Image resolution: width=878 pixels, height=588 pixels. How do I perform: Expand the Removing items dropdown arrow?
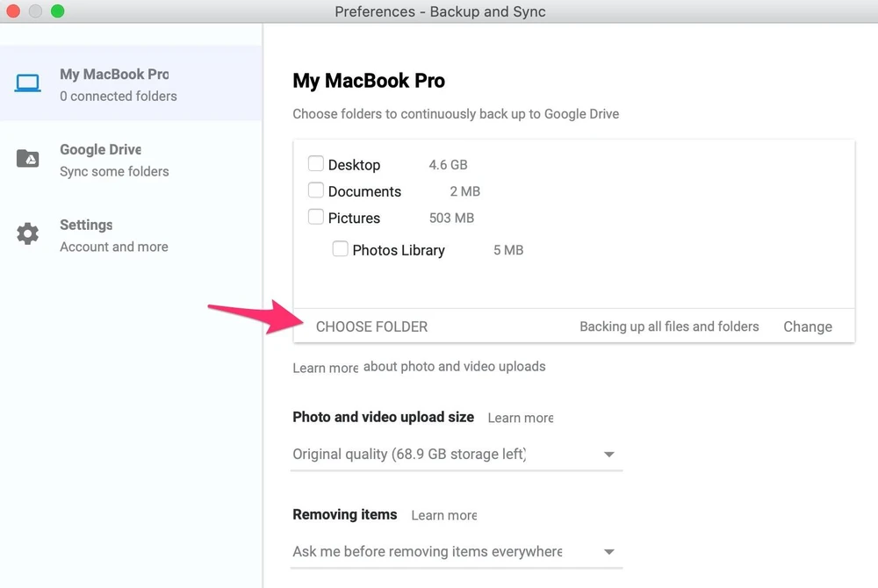tap(609, 552)
